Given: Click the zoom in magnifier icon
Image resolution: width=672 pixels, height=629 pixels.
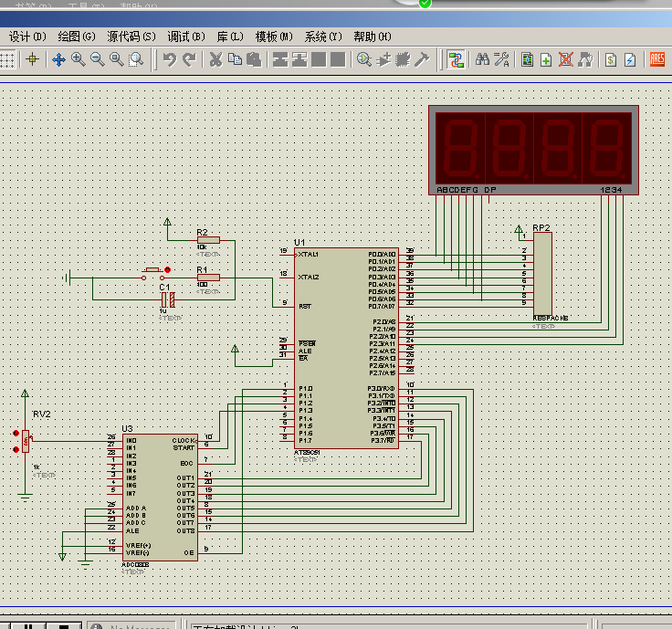Looking at the screenshot, I should [x=78, y=59].
